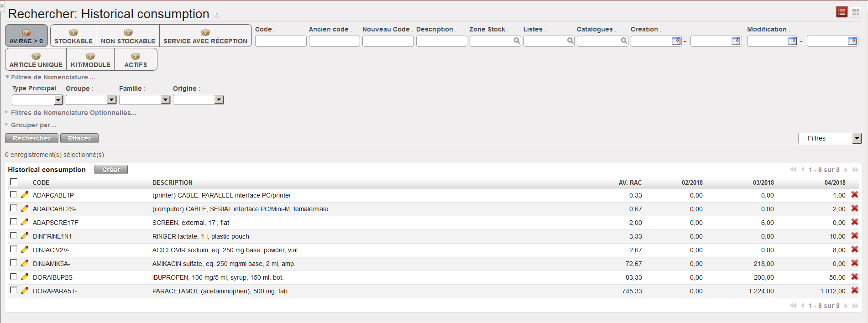Toggle the select-all checkbox in table header

tap(14, 182)
